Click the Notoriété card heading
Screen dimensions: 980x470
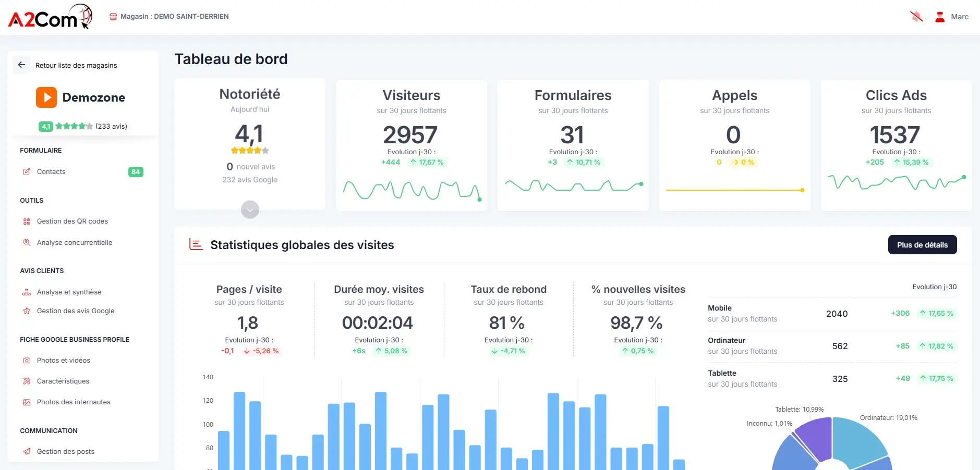250,94
